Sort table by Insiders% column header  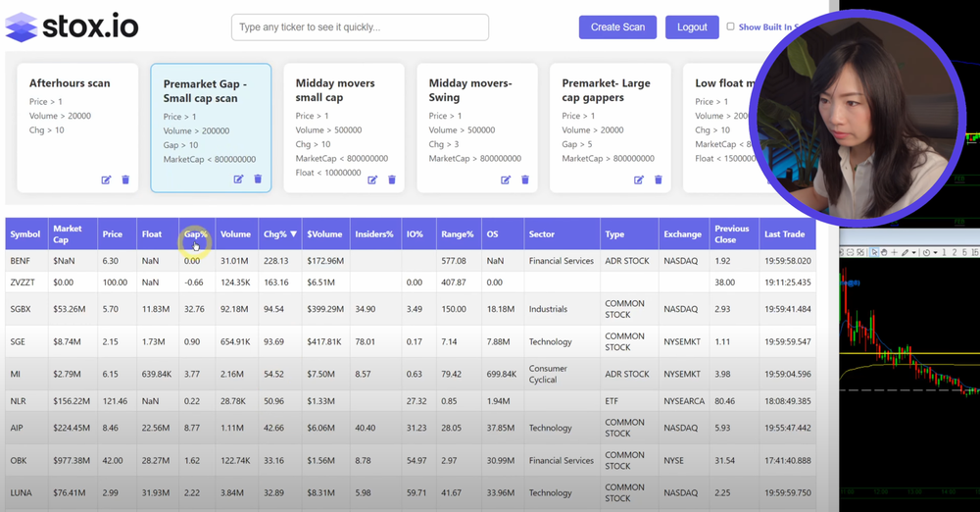pyautogui.click(x=374, y=234)
